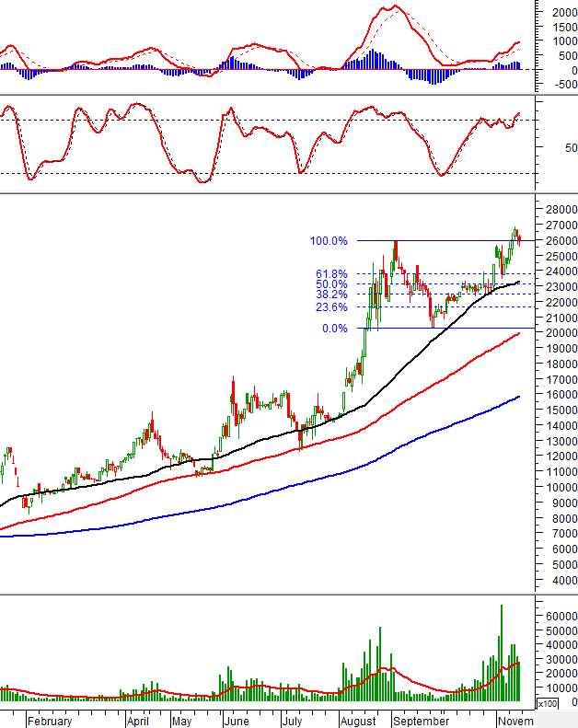Click the 4000 price axis label
This screenshot has height=728, width=578.
(x=561, y=581)
